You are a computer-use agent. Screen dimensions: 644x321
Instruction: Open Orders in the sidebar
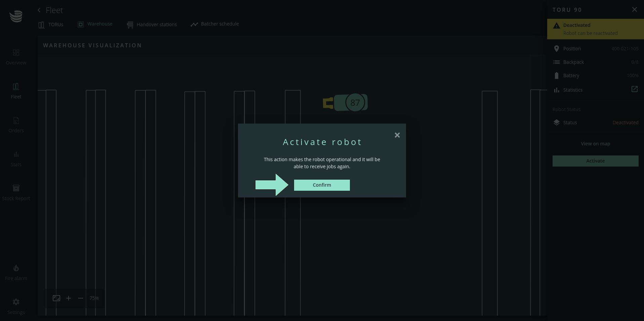pos(16,125)
